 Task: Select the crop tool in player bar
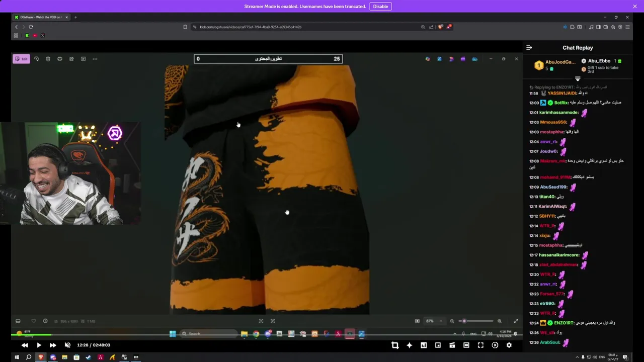(395, 345)
